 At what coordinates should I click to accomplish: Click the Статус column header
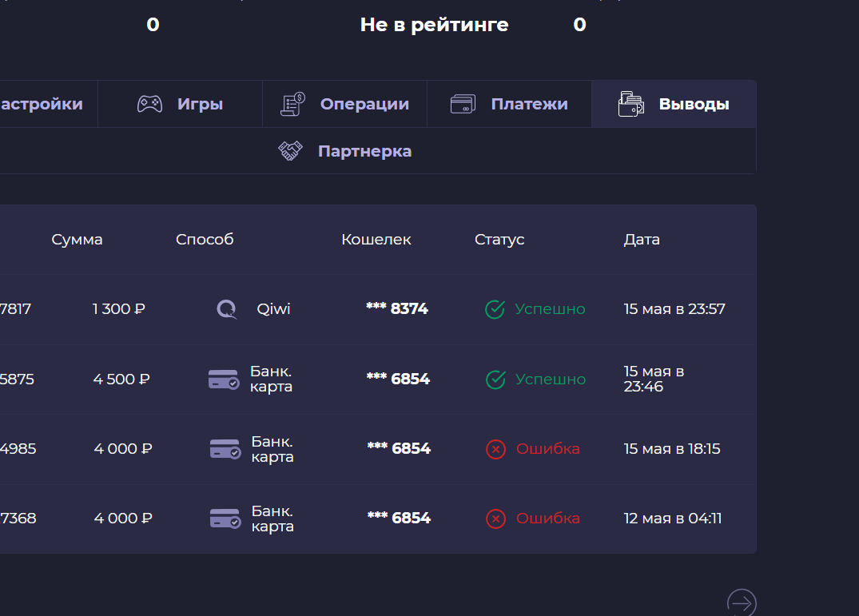click(499, 239)
